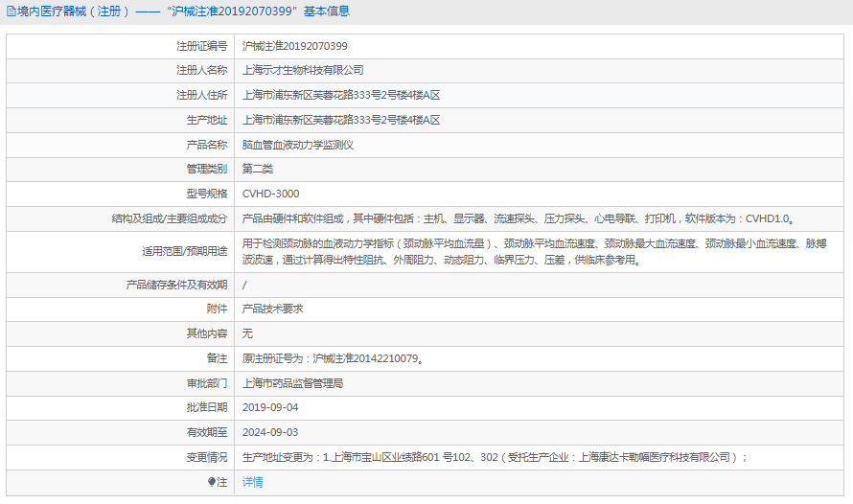This screenshot has height=504, width=853.
Task: Click the document icon before 境内医疗器械 title
Action: [11, 11]
